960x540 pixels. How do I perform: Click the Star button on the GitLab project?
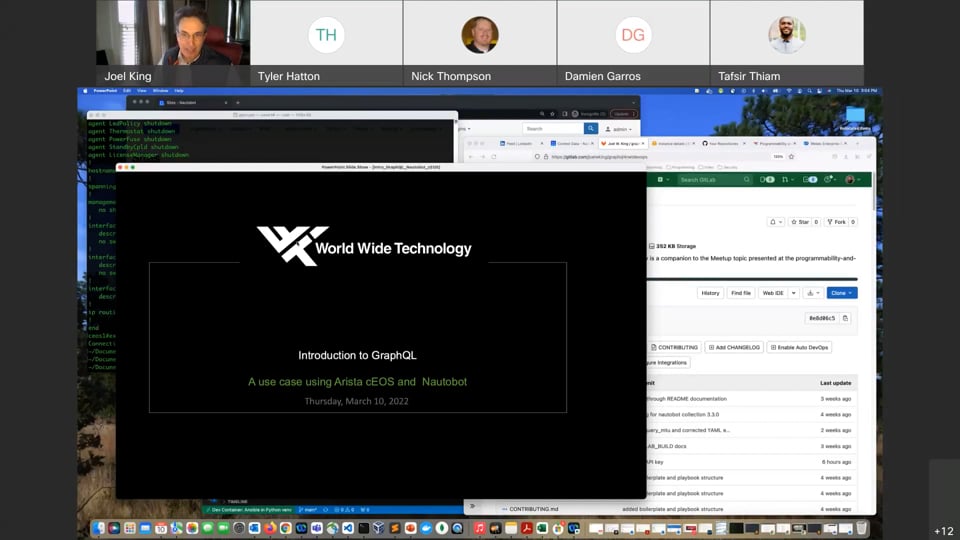[x=800, y=222]
